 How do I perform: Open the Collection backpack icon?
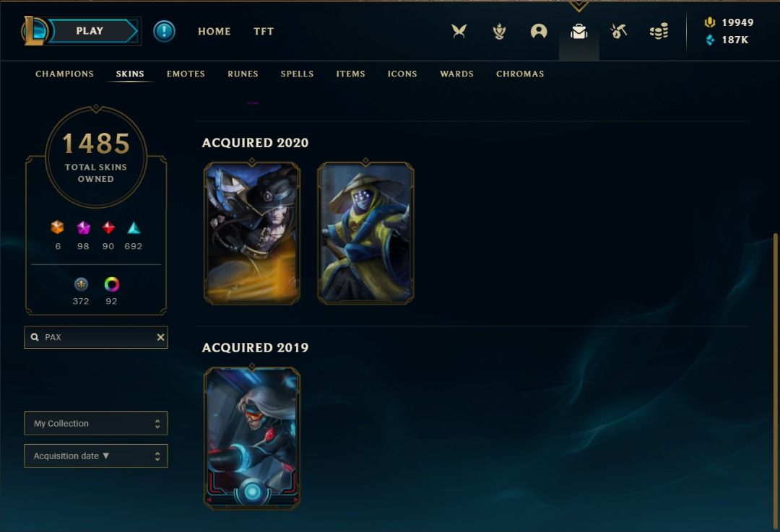579,32
